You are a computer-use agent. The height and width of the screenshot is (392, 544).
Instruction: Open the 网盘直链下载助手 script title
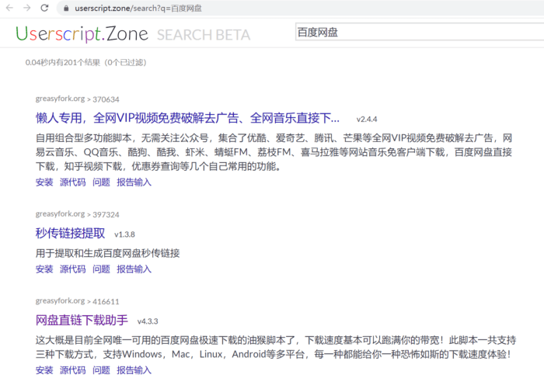pyautogui.click(x=82, y=320)
